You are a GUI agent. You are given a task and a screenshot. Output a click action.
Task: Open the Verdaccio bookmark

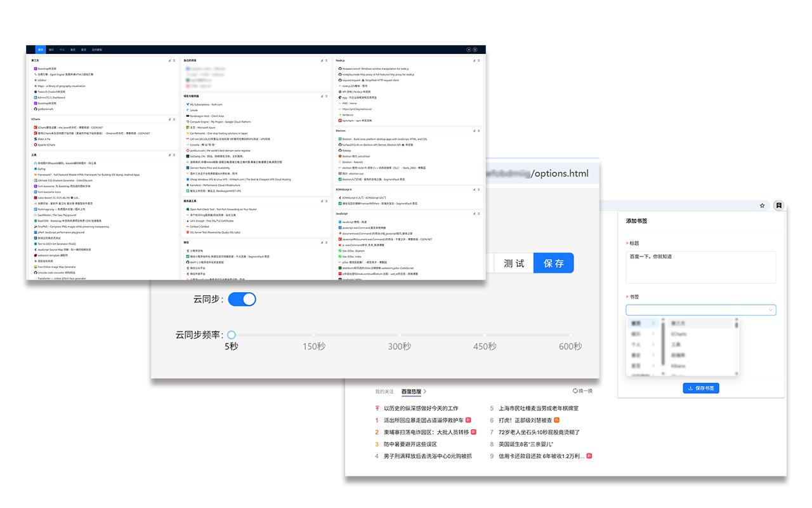(x=346, y=114)
